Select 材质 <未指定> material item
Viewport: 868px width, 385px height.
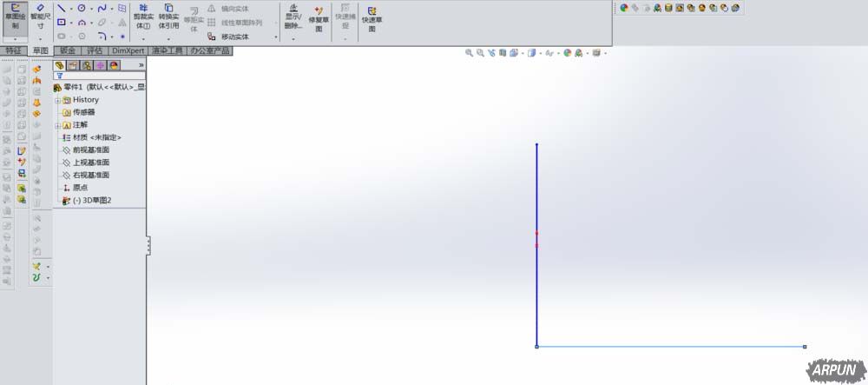92,137
